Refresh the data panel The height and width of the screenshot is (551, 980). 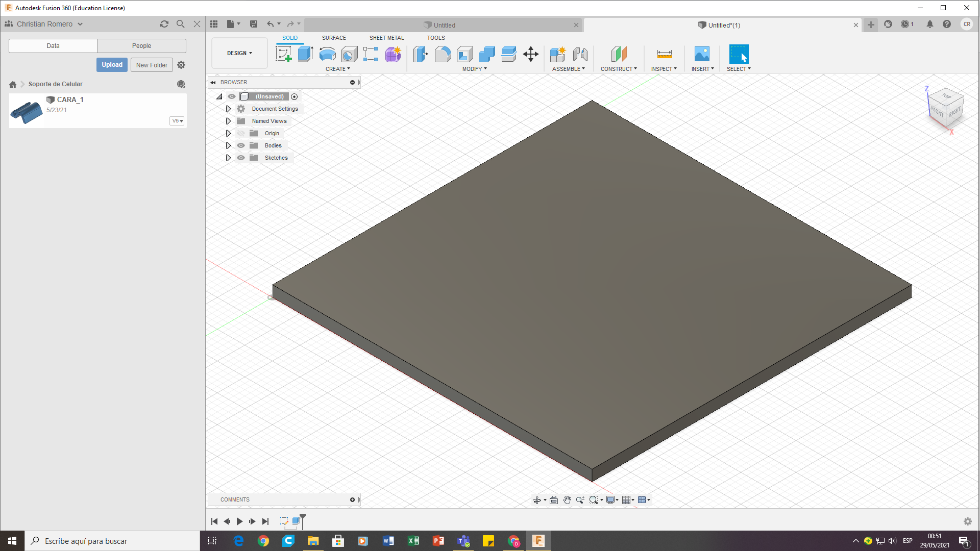(164, 24)
